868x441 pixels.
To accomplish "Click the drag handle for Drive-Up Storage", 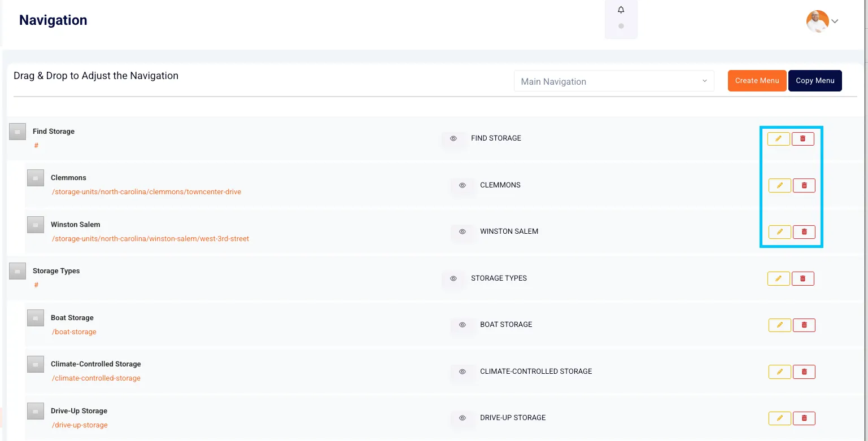I will click(36, 411).
